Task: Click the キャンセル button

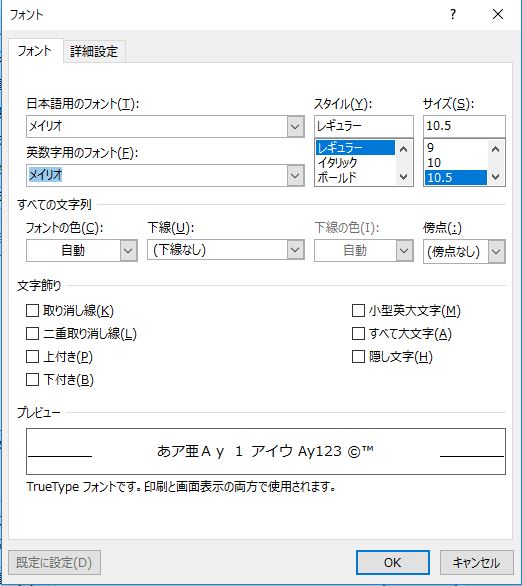Action: pos(476,562)
